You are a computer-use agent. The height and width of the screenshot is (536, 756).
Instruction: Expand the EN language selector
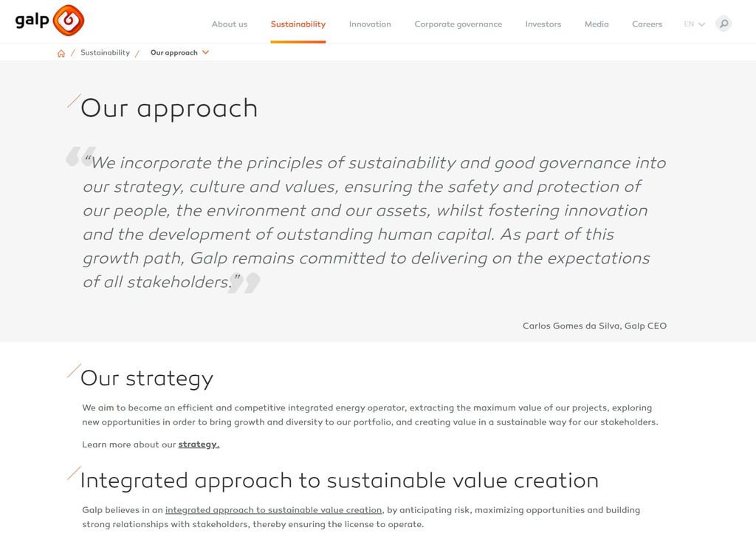click(x=694, y=24)
